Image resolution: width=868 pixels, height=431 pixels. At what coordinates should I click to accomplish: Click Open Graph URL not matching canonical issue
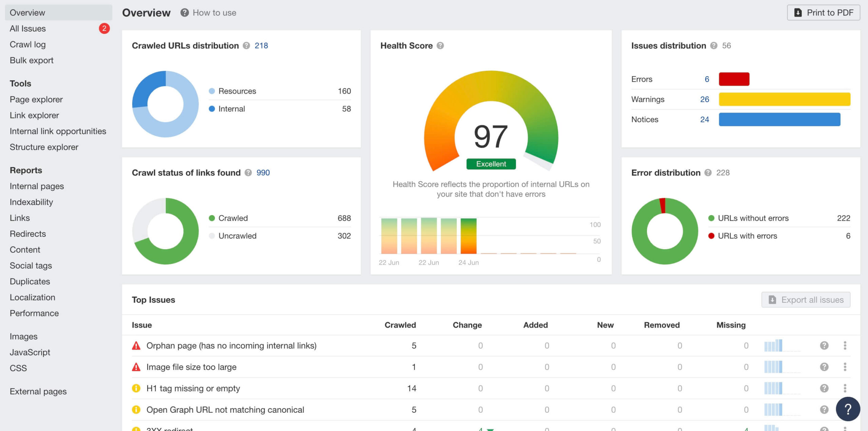pos(225,410)
